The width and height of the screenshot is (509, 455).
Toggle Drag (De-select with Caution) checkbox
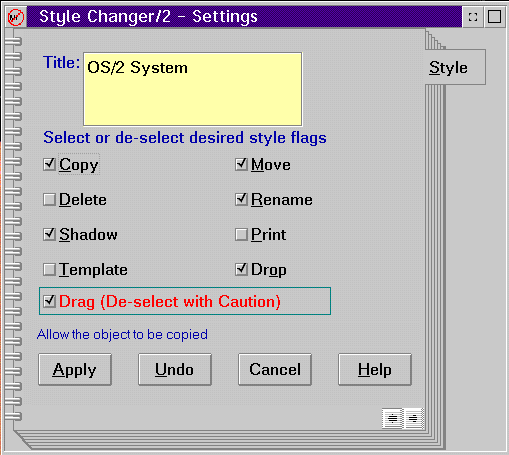click(49, 301)
